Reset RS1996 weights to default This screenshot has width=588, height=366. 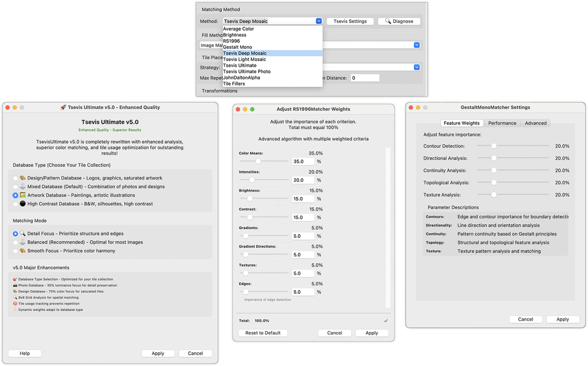click(263, 333)
